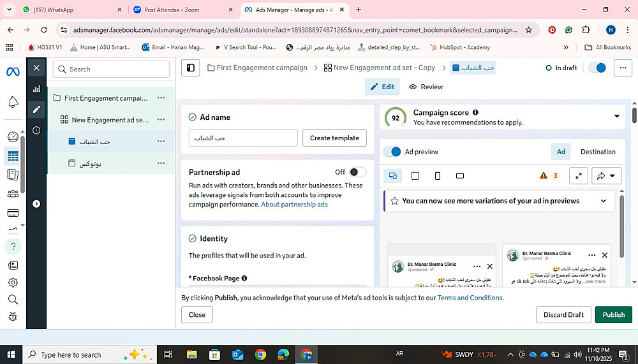The image size is (638, 364).
Task: Select Ad preview tab
Action: pos(561,152)
